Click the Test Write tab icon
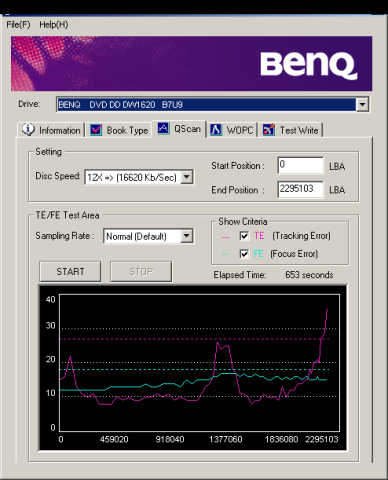388x480 pixels. tap(269, 130)
